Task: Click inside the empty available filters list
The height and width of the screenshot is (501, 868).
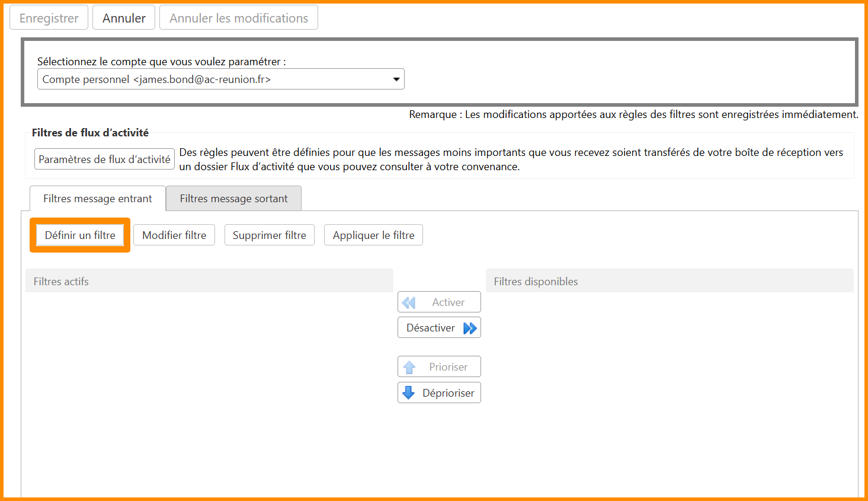Action: click(670, 385)
